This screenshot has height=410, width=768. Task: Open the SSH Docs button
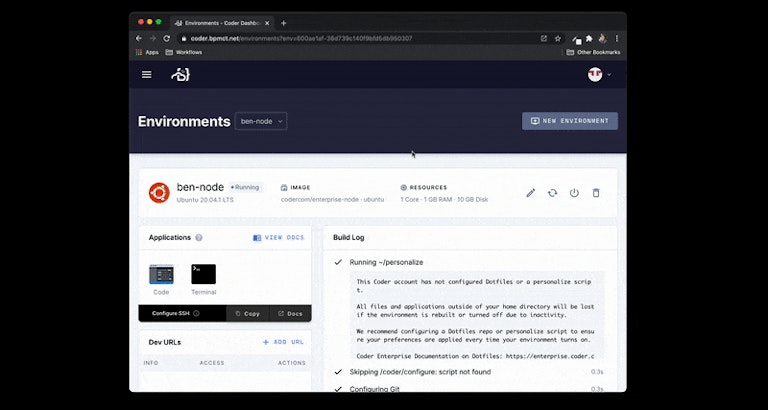coord(290,314)
